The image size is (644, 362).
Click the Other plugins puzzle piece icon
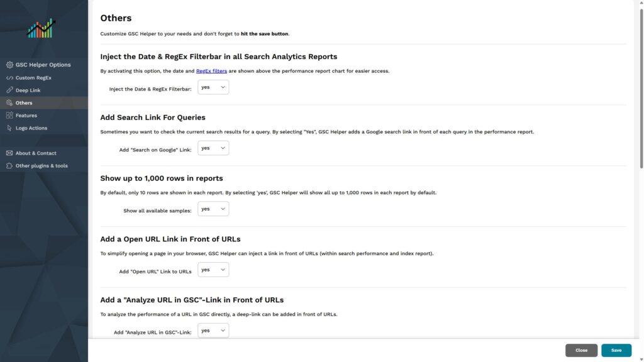point(9,166)
